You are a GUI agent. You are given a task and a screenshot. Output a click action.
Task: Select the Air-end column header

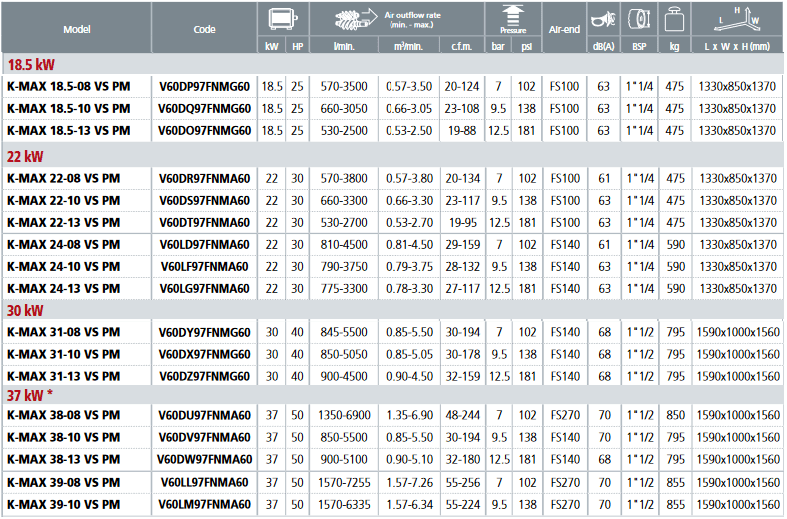(564, 30)
